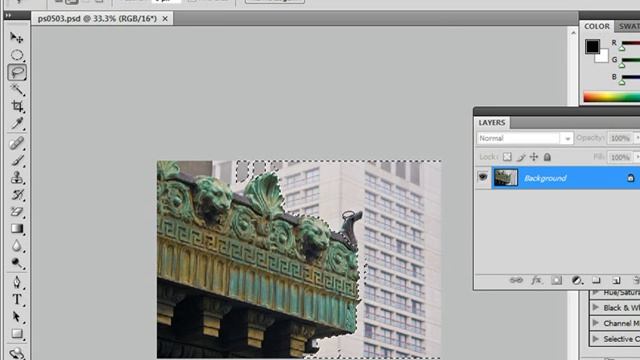Toggle Lock position
This screenshot has height=360, width=640.
(534, 157)
